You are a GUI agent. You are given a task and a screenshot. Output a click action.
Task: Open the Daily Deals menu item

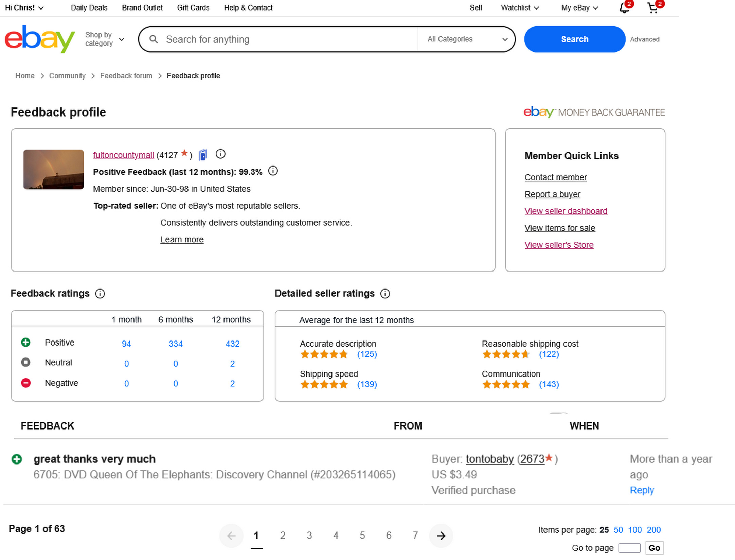pyautogui.click(x=89, y=8)
